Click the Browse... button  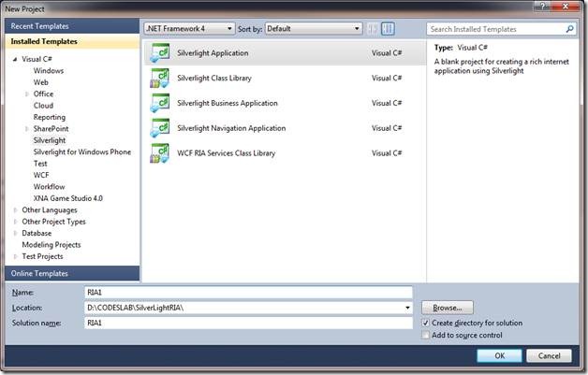click(x=448, y=308)
